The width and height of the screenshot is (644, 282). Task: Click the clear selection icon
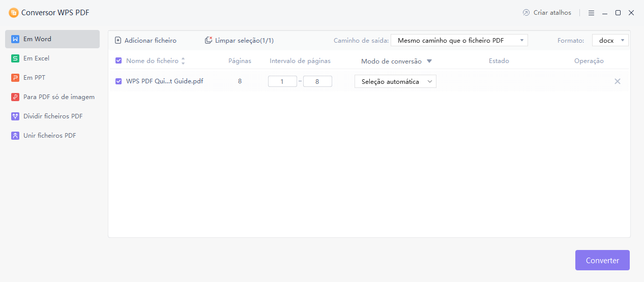pos(209,40)
